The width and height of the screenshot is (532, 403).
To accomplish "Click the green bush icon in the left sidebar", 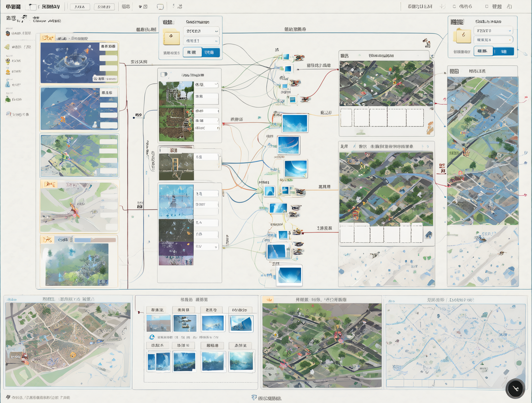I will tap(8, 99).
